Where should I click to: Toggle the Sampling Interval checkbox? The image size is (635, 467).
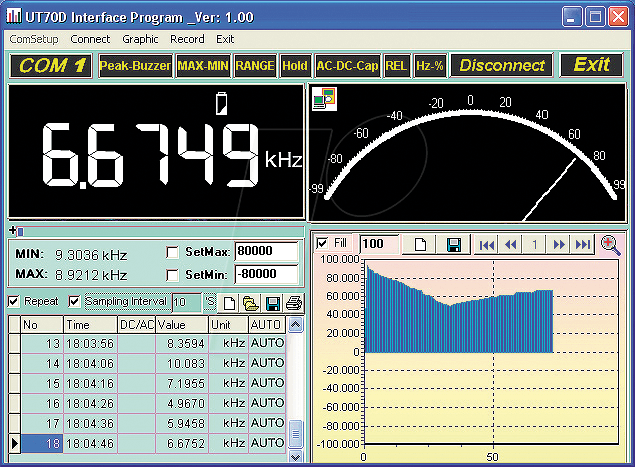click(x=74, y=301)
